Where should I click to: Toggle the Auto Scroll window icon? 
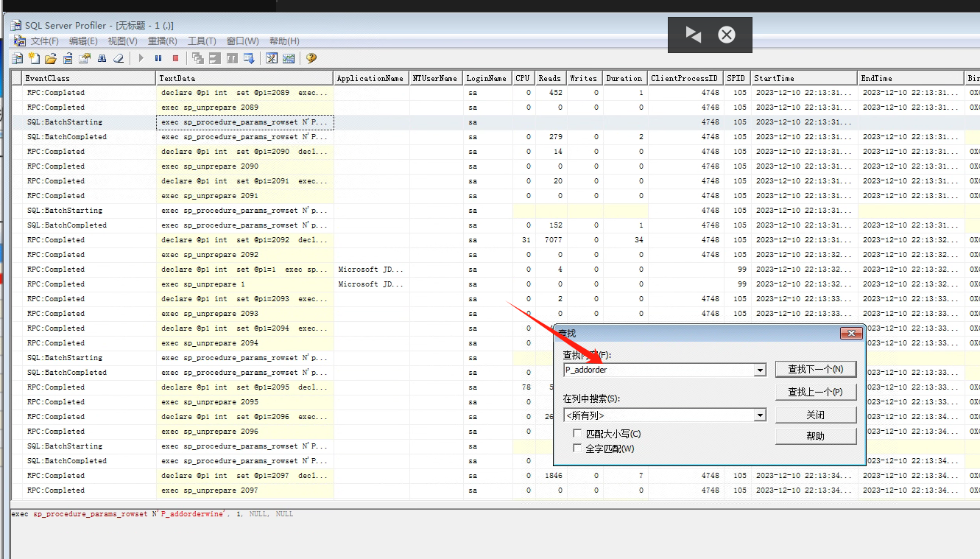coord(249,58)
